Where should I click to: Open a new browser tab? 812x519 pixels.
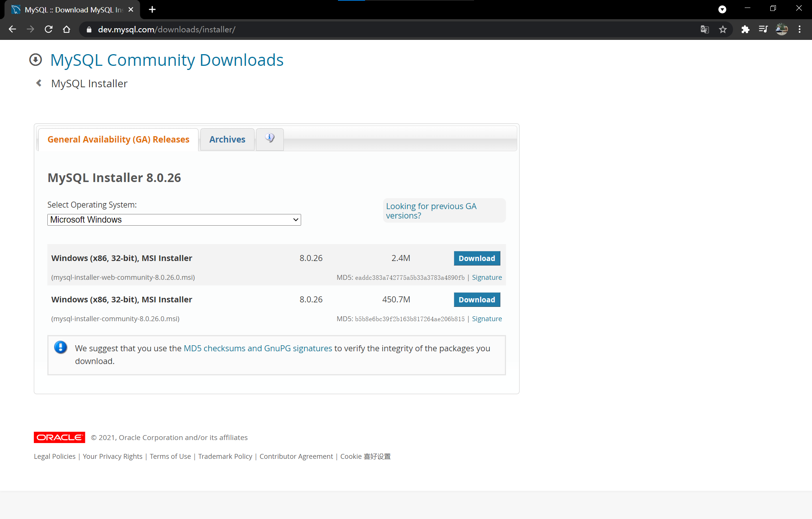(152, 9)
